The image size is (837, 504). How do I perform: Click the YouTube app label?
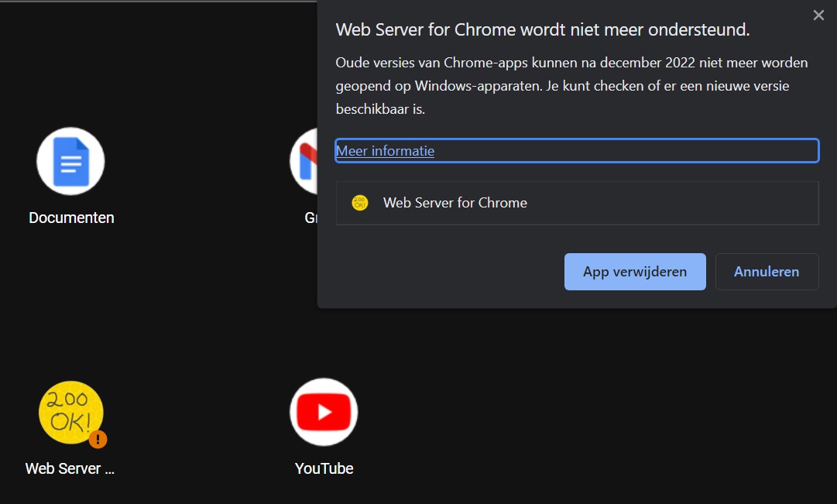tap(324, 468)
